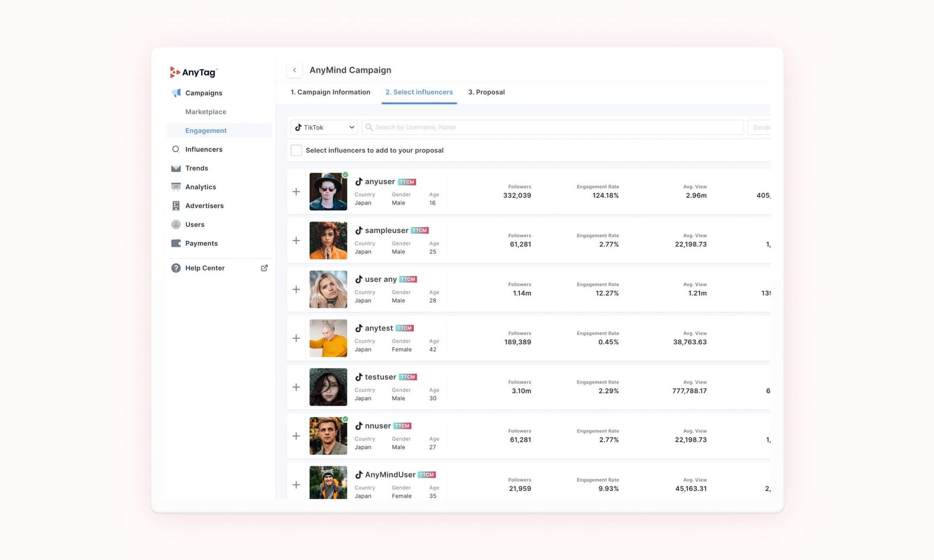Go to the Proposal tab
Screen dimensions: 934x560
[x=486, y=92]
